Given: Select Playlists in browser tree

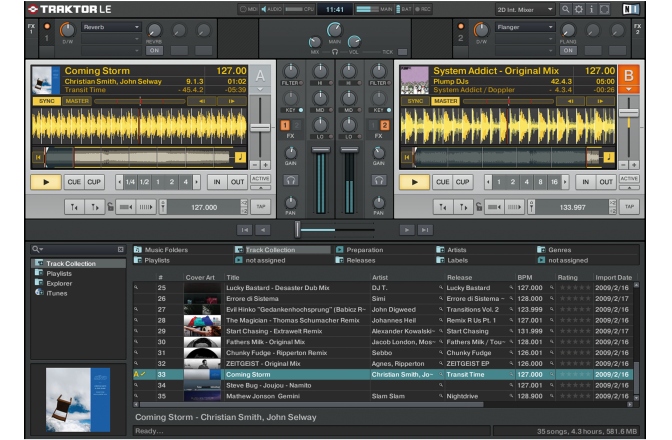Looking at the screenshot, I should click(x=59, y=273).
